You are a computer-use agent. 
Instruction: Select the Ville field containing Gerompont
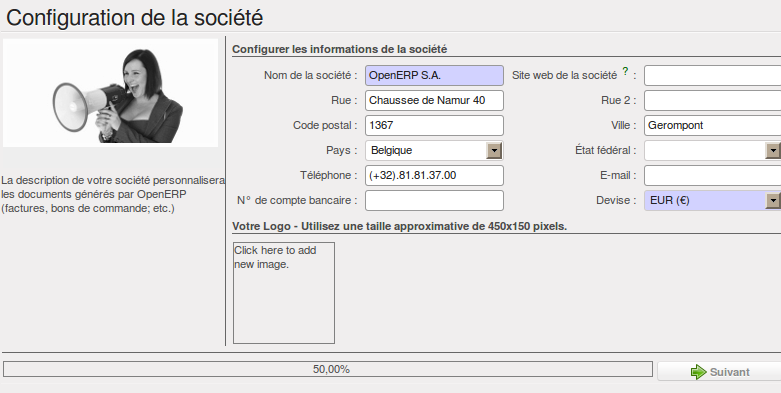click(x=712, y=125)
